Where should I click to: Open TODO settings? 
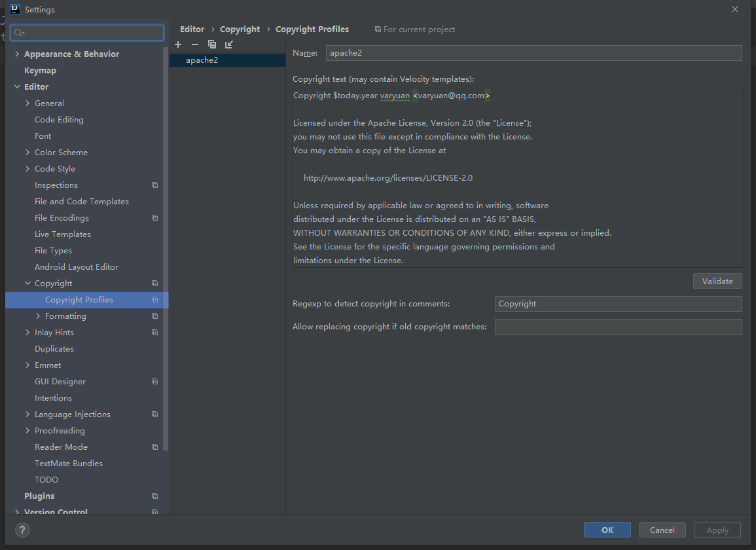click(46, 480)
